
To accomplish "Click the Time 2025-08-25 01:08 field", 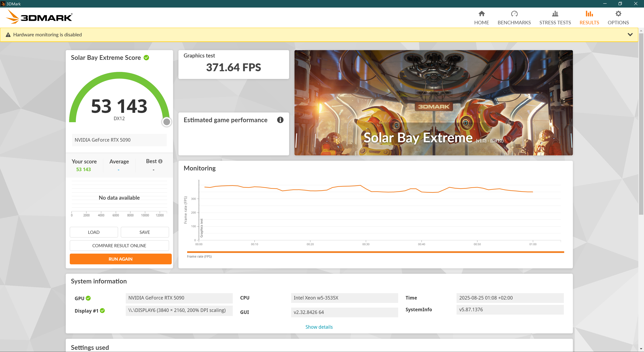I will pyautogui.click(x=510, y=298).
